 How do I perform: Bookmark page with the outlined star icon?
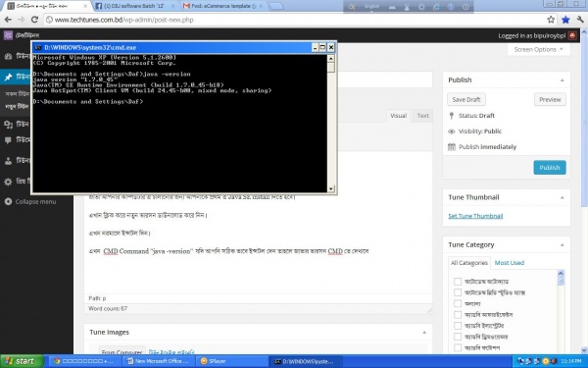[x=551, y=20]
